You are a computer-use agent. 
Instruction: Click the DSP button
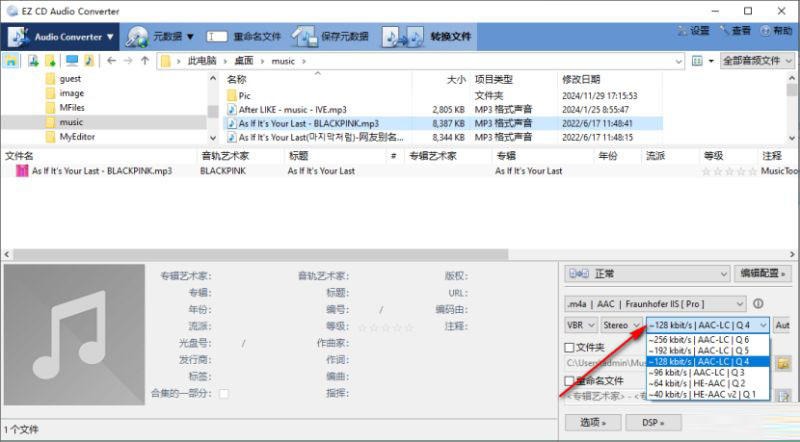653,423
